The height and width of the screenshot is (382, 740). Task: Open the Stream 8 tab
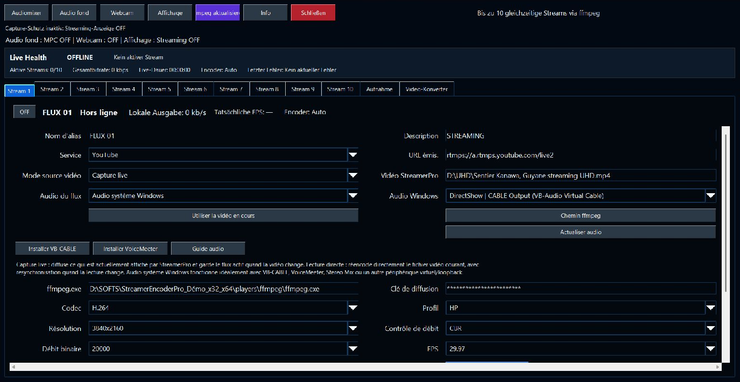(267, 89)
